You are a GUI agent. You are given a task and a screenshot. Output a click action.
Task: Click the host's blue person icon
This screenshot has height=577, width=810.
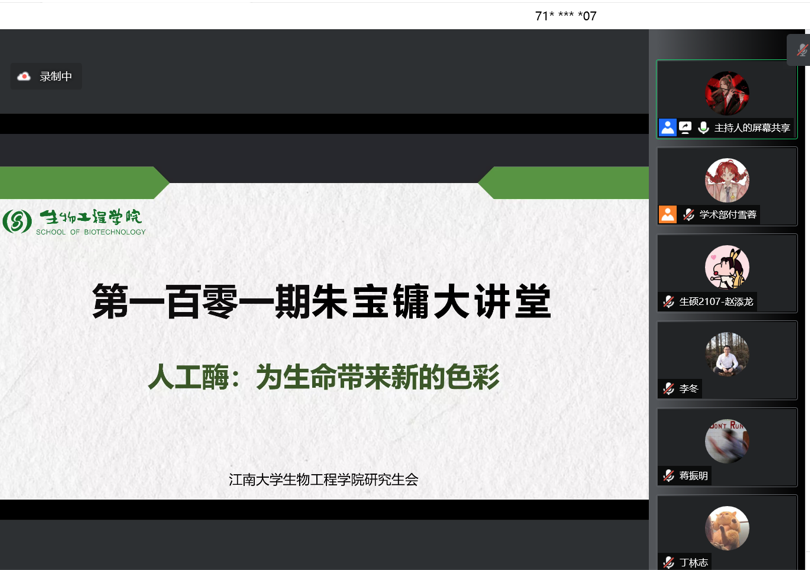pos(668,128)
